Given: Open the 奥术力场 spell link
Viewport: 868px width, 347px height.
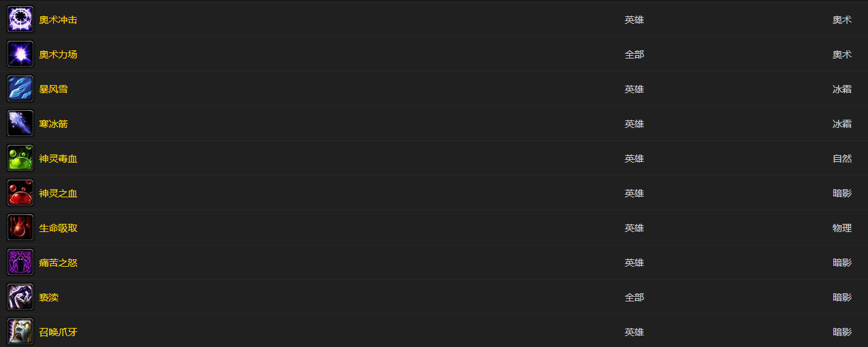Looking at the screenshot, I should [58, 54].
